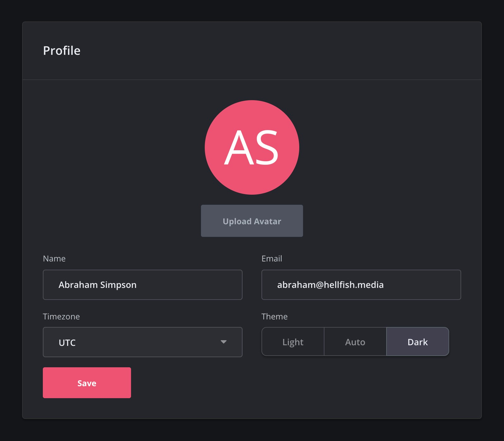Viewport: 504px width, 441px height.
Task: Click the Profile heading
Action: pyautogui.click(x=62, y=51)
